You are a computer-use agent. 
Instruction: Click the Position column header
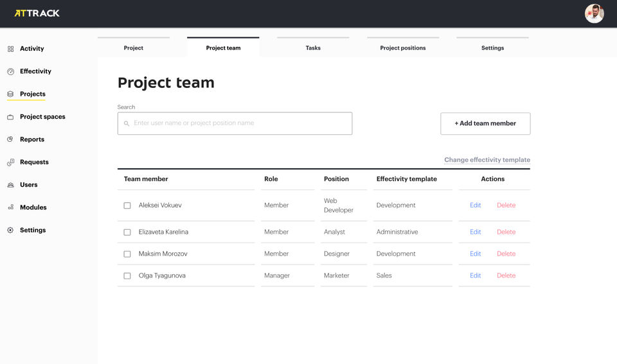pos(336,179)
